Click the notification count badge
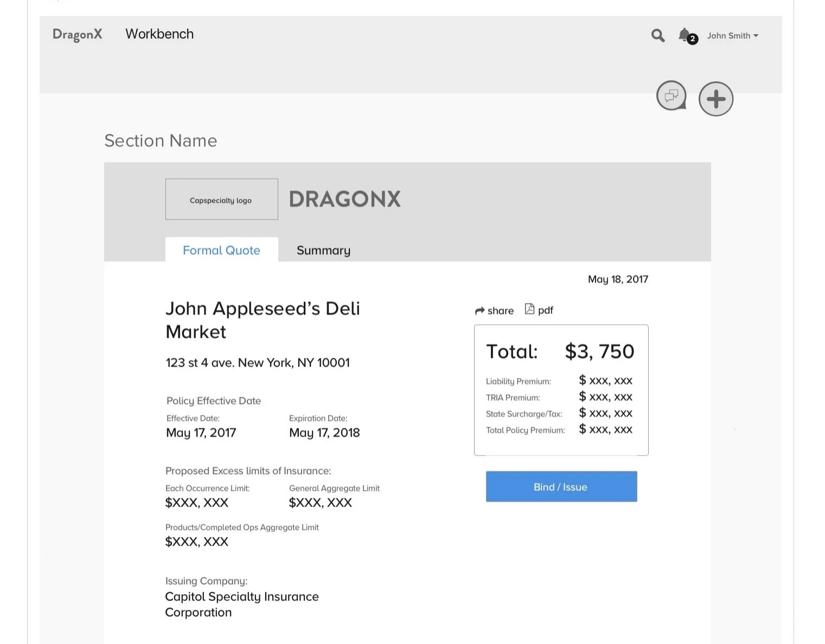 [693, 39]
